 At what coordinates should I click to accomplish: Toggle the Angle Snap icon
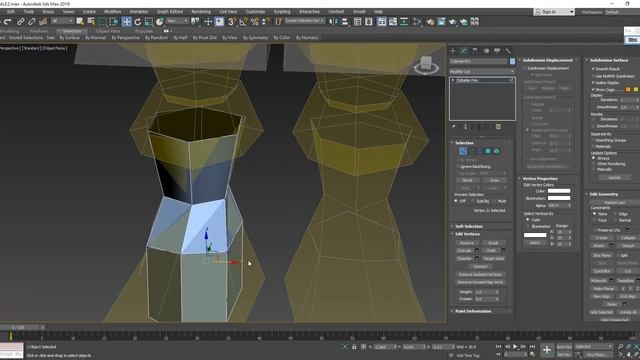(x=243, y=22)
